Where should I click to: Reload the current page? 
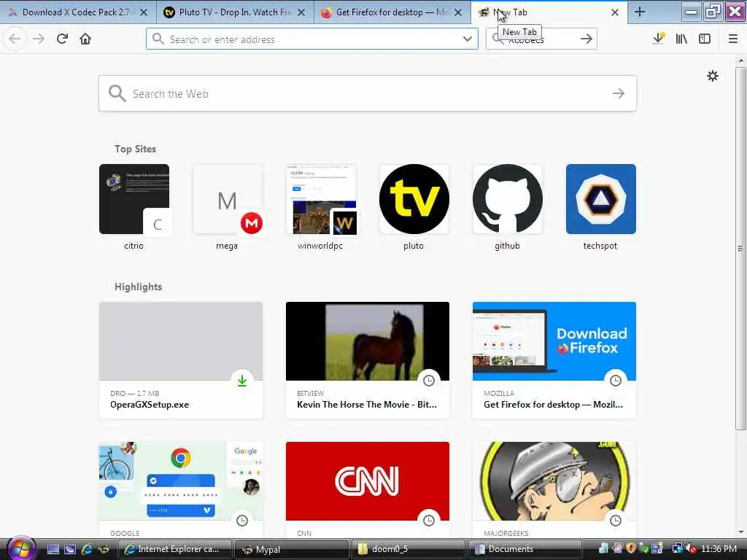click(62, 39)
